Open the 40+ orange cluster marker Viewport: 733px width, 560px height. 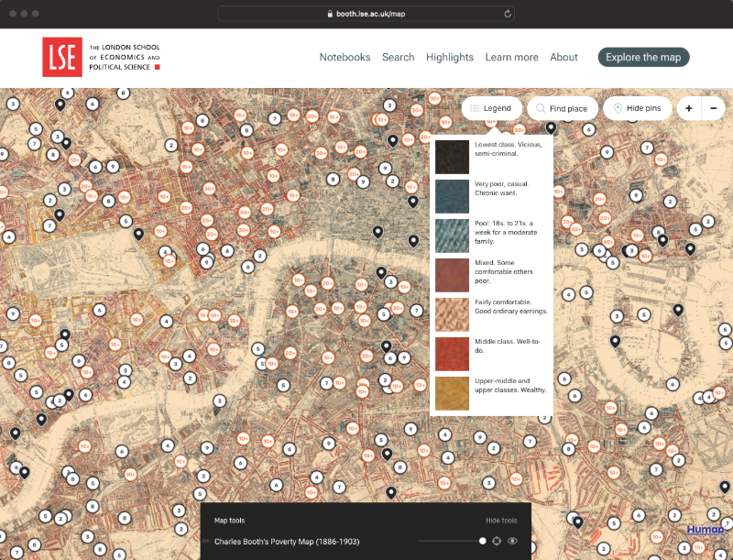pos(607,242)
